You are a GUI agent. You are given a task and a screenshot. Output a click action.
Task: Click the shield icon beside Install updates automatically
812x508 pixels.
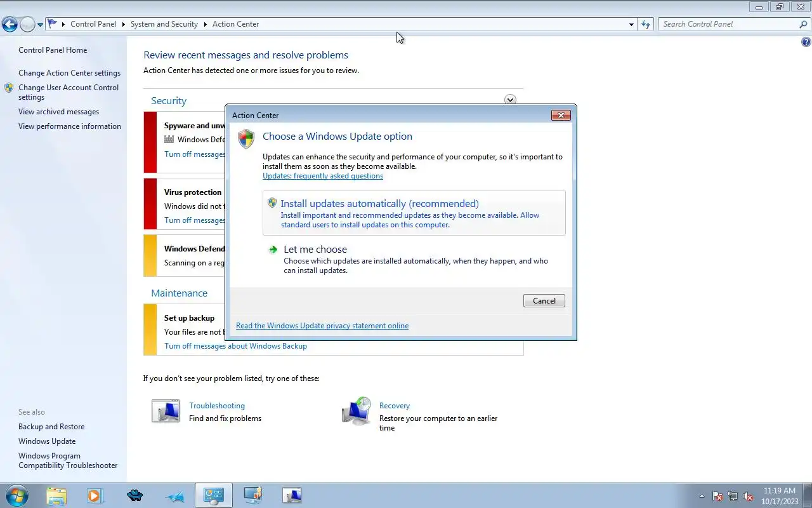click(272, 203)
